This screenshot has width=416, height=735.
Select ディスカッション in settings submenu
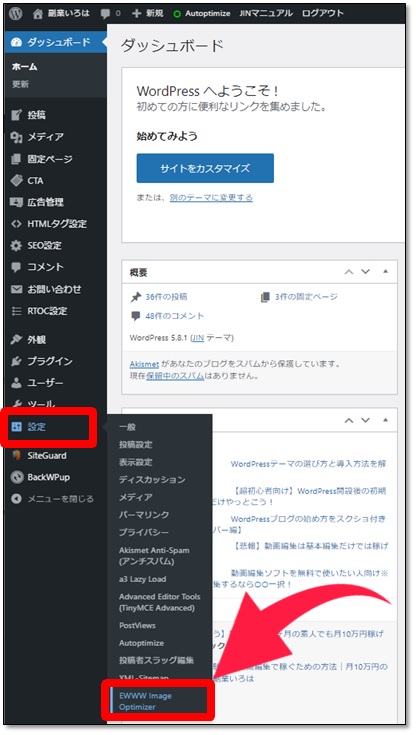(x=152, y=480)
